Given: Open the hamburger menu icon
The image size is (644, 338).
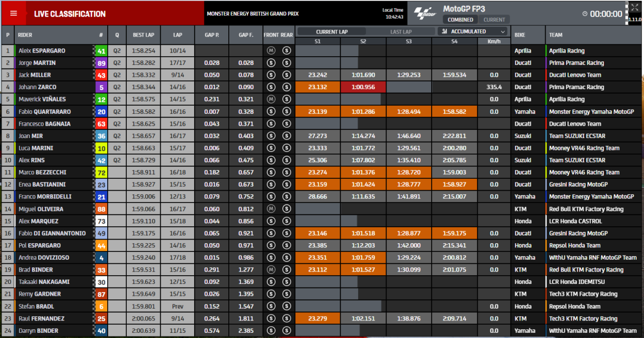Looking at the screenshot, I should [x=14, y=14].
